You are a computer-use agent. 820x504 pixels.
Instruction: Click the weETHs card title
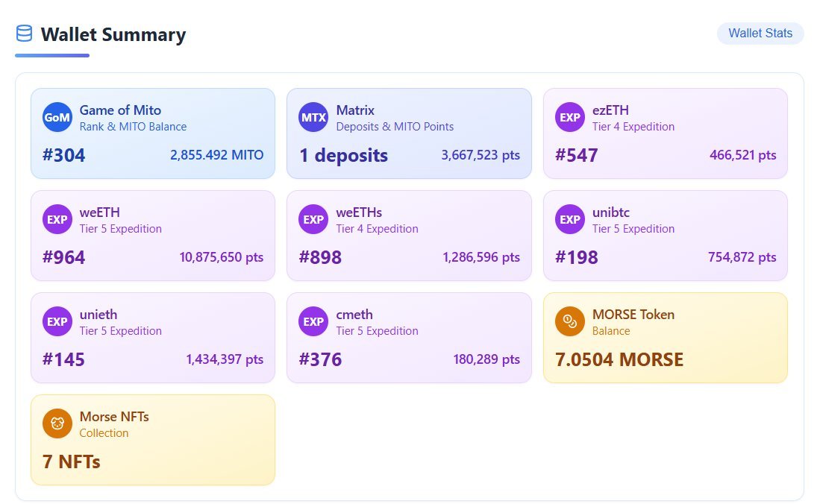pyautogui.click(x=359, y=212)
